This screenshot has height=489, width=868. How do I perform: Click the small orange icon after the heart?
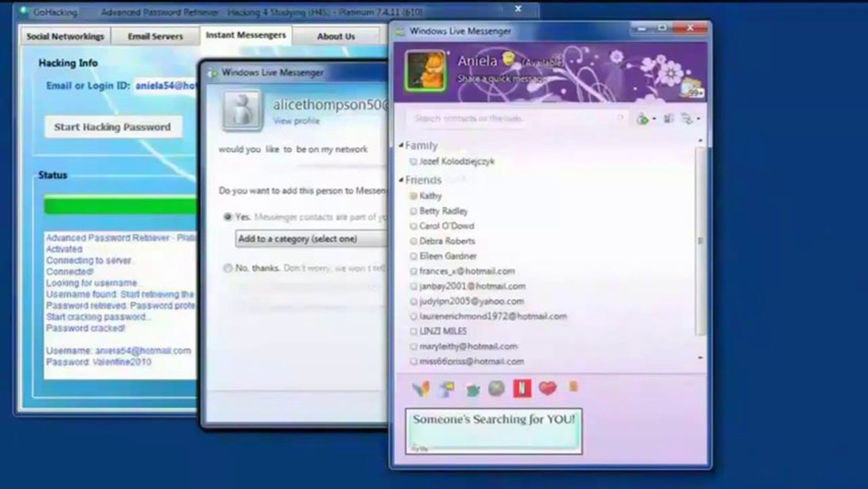pyautogui.click(x=573, y=386)
